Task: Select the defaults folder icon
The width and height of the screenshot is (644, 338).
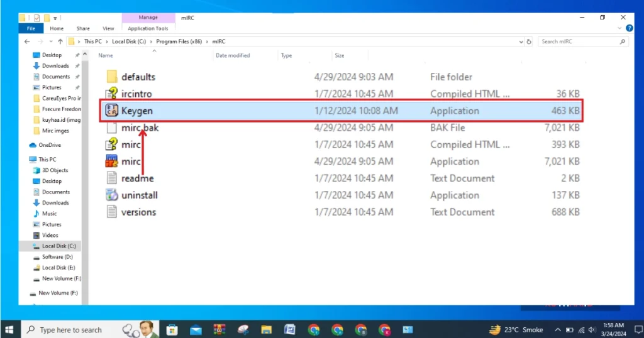Action: 111,77
